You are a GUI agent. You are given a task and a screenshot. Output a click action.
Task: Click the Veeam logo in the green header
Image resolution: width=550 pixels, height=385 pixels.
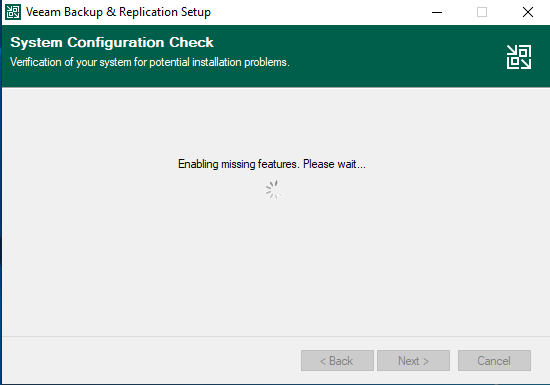[x=519, y=57]
